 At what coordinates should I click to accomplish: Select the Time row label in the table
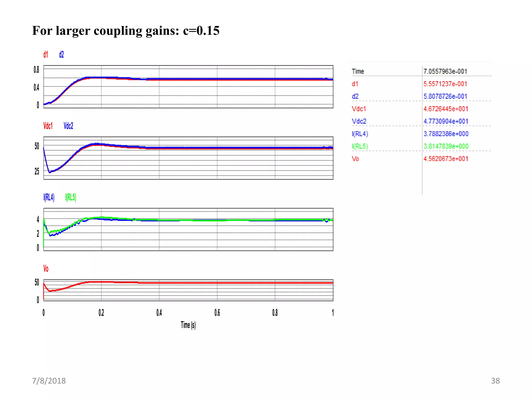coord(358,71)
